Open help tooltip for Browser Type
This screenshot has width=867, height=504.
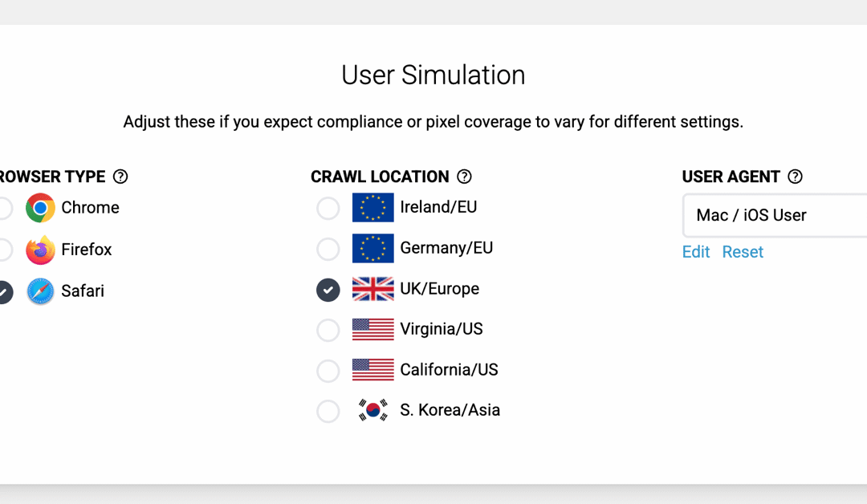point(120,177)
